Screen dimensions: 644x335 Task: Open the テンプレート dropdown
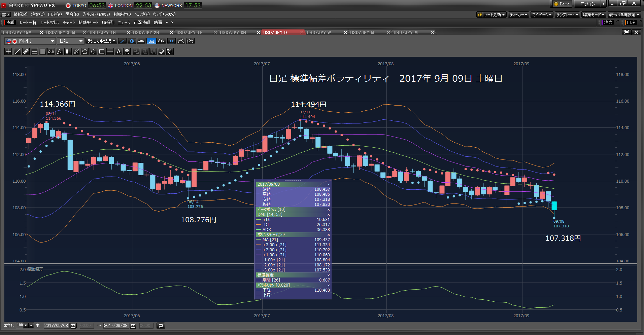[x=567, y=14]
